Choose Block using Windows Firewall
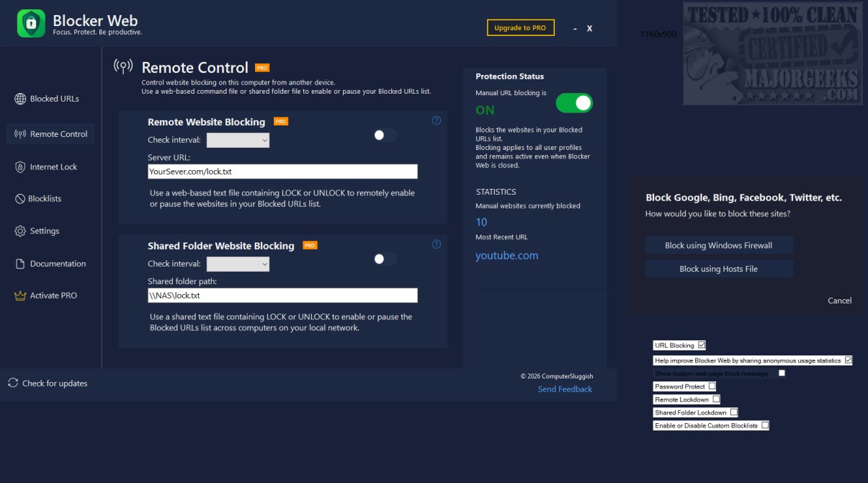This screenshot has width=868, height=483. click(x=719, y=245)
